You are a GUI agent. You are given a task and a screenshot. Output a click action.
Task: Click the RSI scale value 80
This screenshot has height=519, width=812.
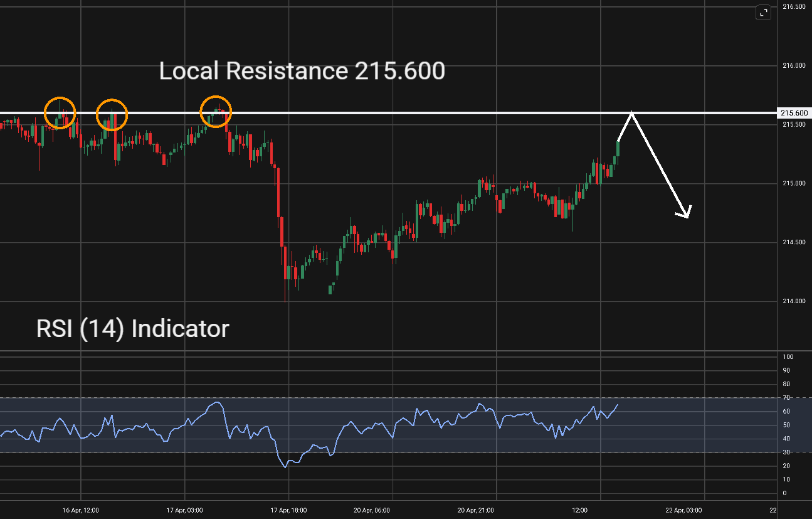point(786,384)
